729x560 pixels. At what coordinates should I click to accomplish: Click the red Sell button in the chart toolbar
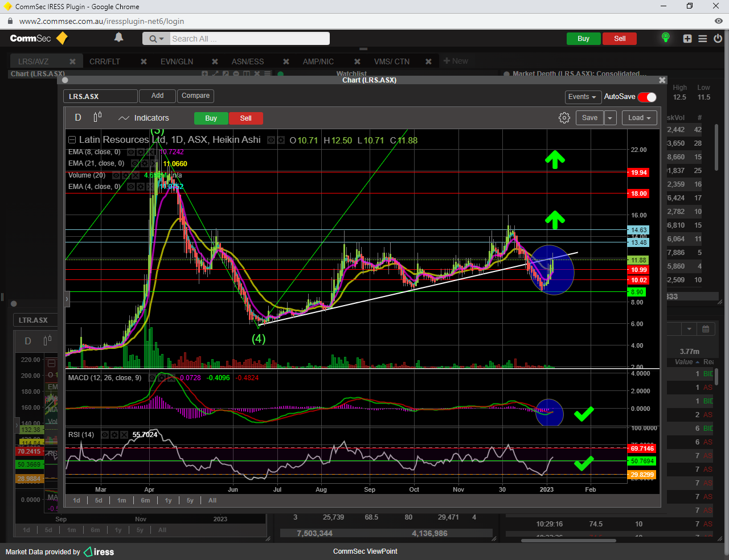[246, 118]
